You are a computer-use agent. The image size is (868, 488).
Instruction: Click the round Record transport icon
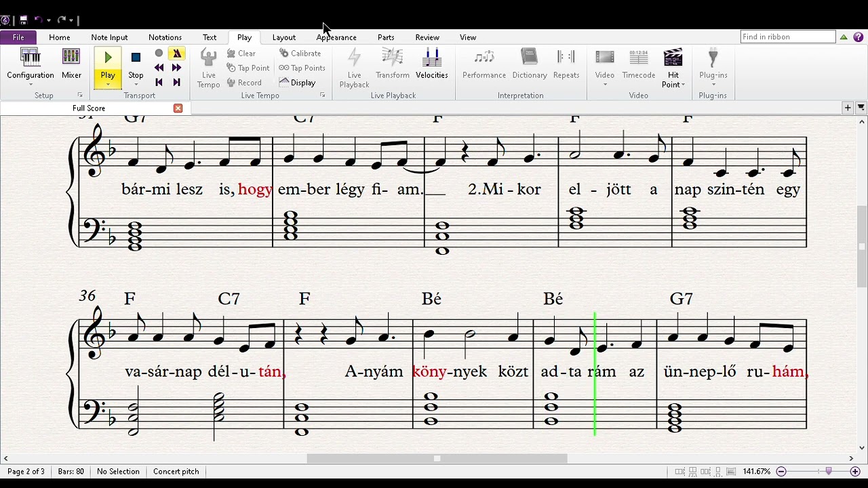pyautogui.click(x=159, y=53)
